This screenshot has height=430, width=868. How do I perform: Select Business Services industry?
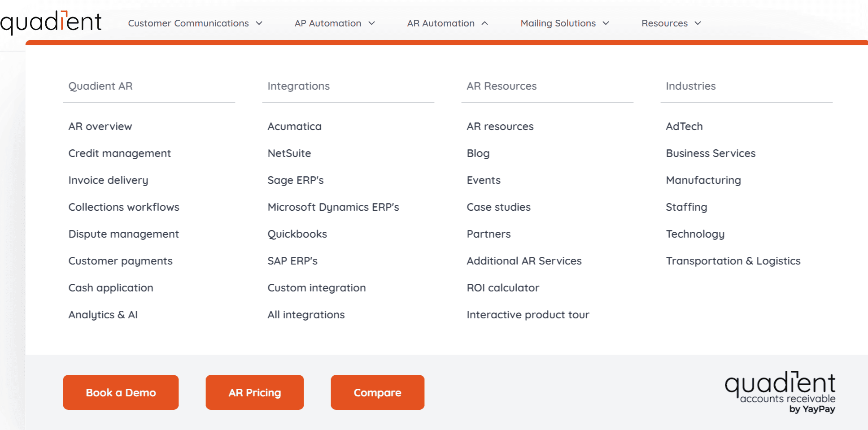click(711, 153)
